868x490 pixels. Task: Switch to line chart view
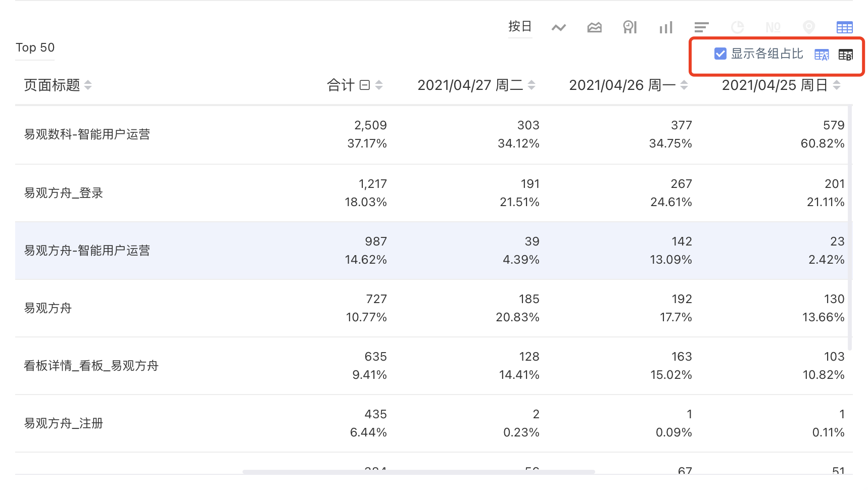point(558,27)
